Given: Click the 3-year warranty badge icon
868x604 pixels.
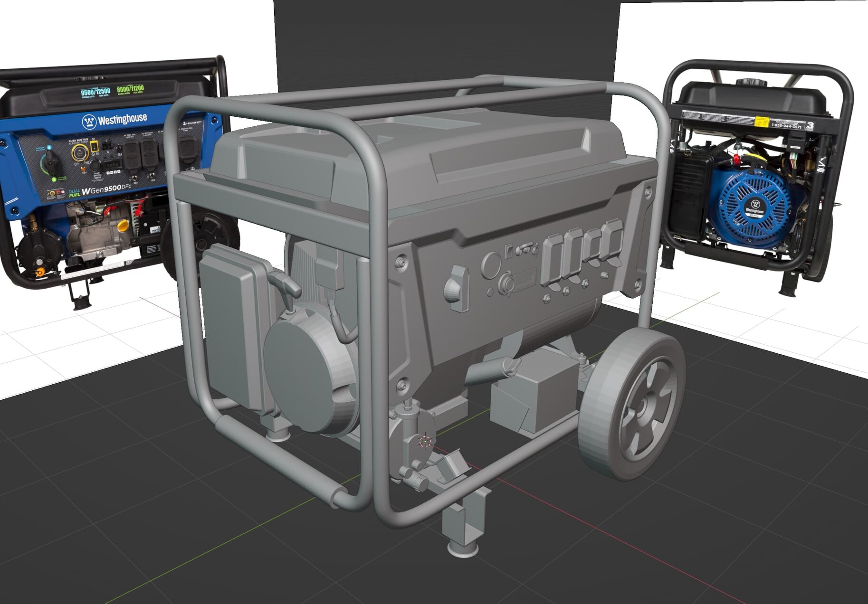Looking at the screenshot, I should [811, 126].
